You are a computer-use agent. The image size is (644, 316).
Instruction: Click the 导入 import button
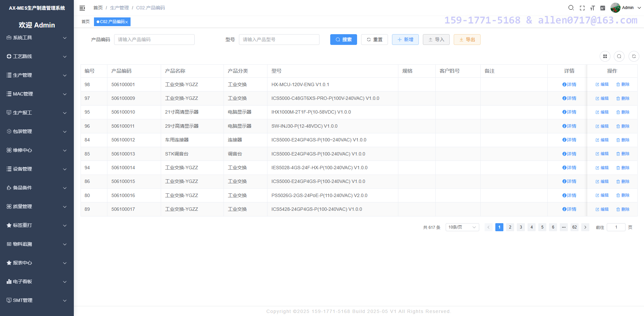(x=436, y=40)
